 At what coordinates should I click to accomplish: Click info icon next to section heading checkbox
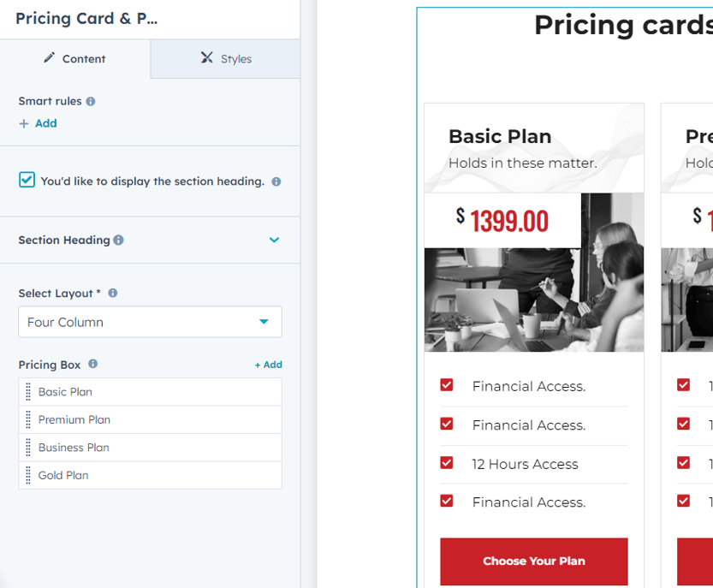click(x=276, y=182)
